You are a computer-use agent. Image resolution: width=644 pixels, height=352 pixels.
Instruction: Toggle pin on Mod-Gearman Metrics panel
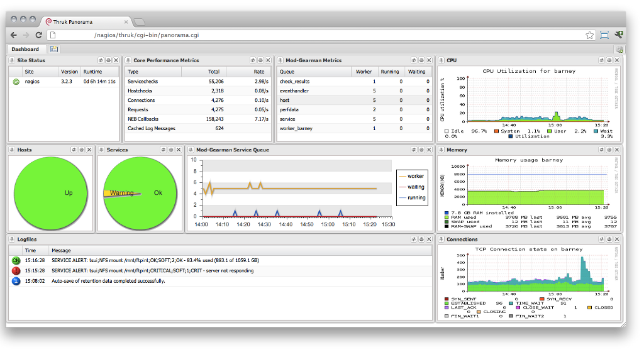point(280,60)
